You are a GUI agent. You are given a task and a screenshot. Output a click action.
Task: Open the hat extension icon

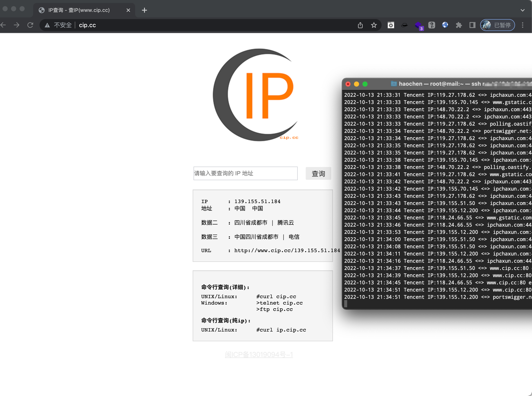405,25
